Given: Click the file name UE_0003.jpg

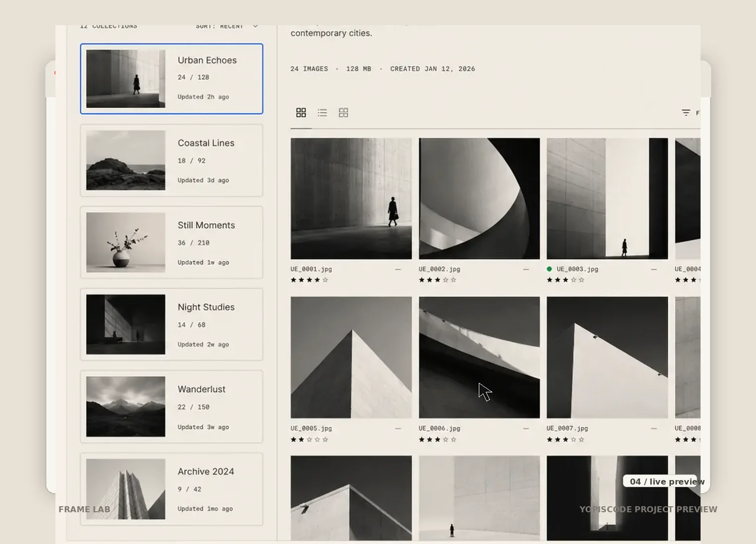Looking at the screenshot, I should pyautogui.click(x=578, y=269).
